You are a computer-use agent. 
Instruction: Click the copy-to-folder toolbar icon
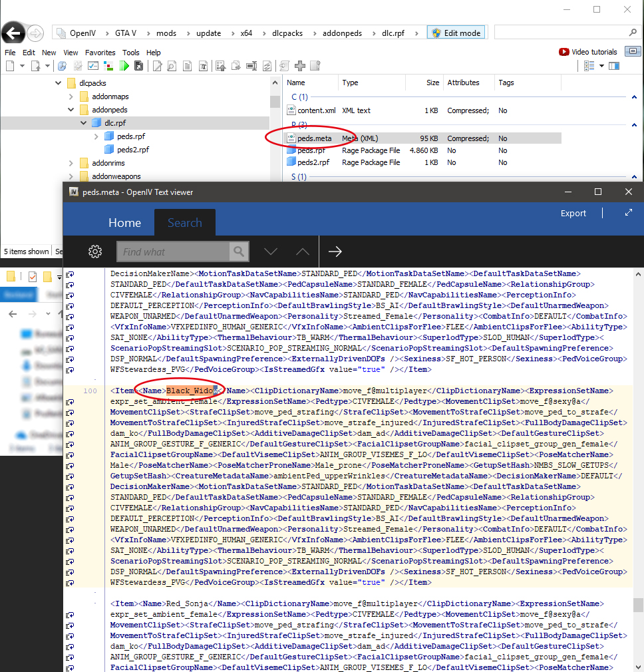(x=236, y=66)
